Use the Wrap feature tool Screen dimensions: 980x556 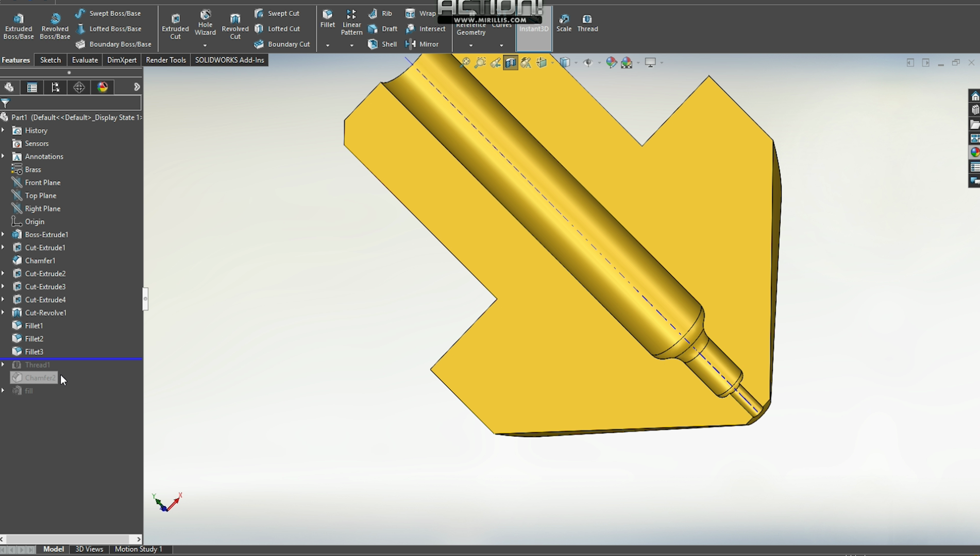click(x=420, y=13)
